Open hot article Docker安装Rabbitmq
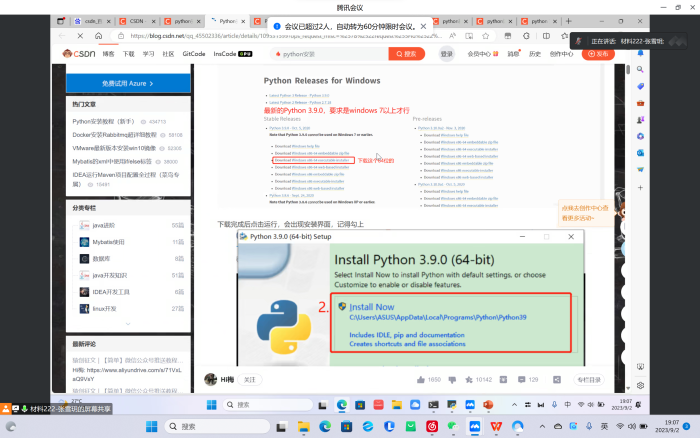Viewport: 700px width, 438px height. 115,135
